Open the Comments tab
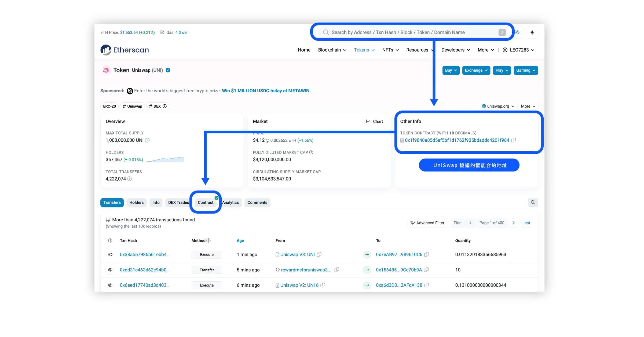The width and height of the screenshot is (644, 337). (257, 203)
